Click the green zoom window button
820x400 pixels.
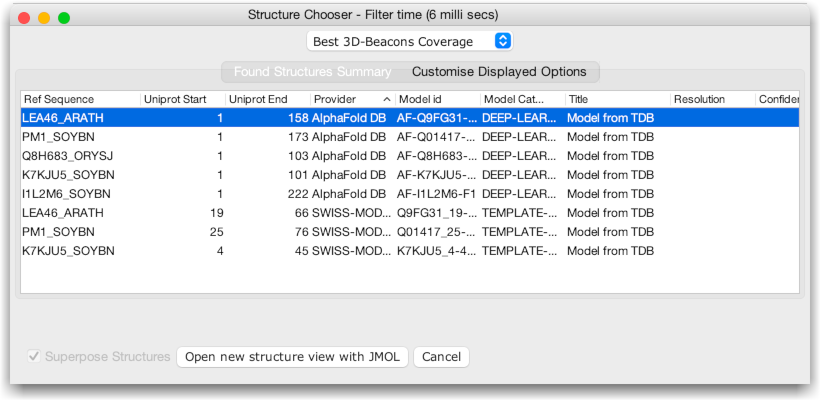coord(64,18)
